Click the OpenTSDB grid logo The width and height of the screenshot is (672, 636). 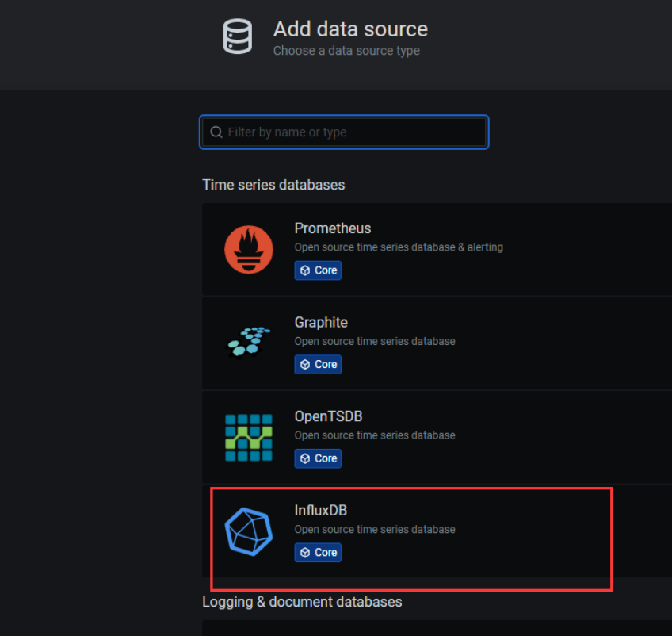pos(249,438)
